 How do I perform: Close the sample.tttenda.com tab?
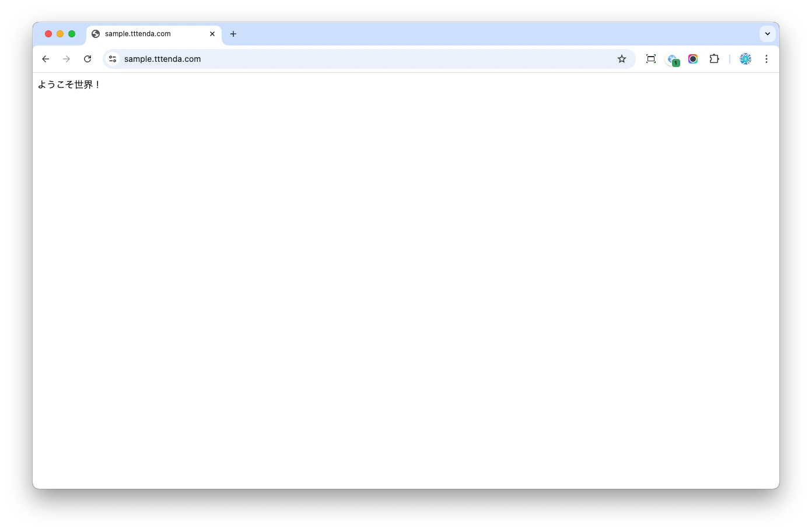pyautogui.click(x=212, y=34)
